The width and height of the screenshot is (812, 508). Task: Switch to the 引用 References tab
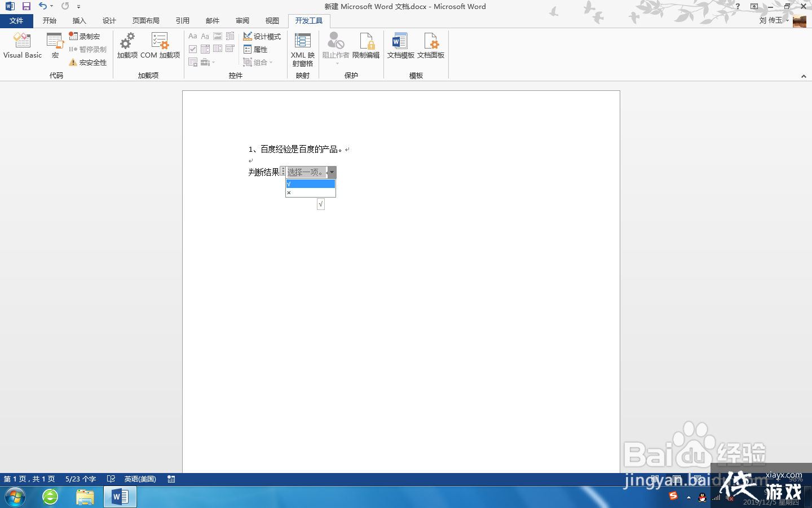183,20
